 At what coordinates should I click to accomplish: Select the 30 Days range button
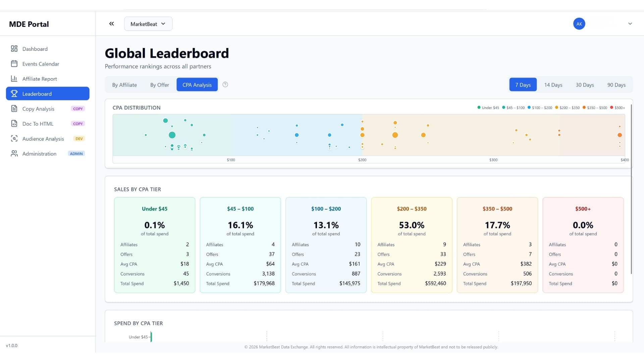point(585,85)
